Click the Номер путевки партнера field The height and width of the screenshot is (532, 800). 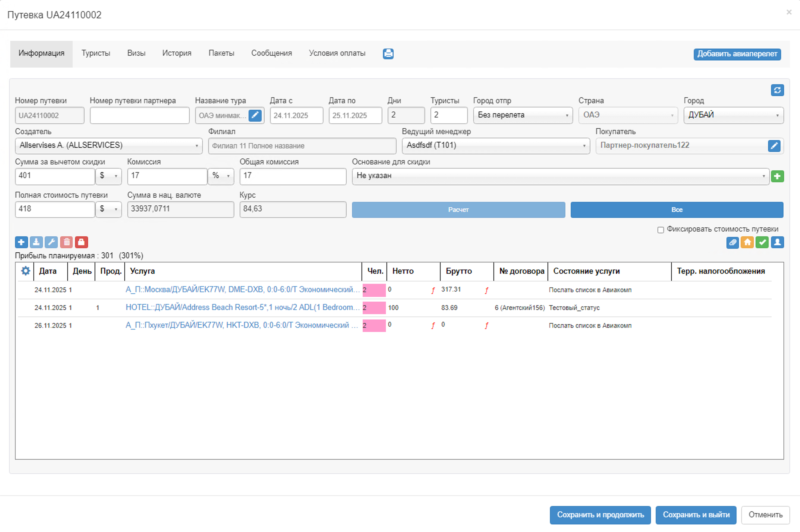point(139,115)
